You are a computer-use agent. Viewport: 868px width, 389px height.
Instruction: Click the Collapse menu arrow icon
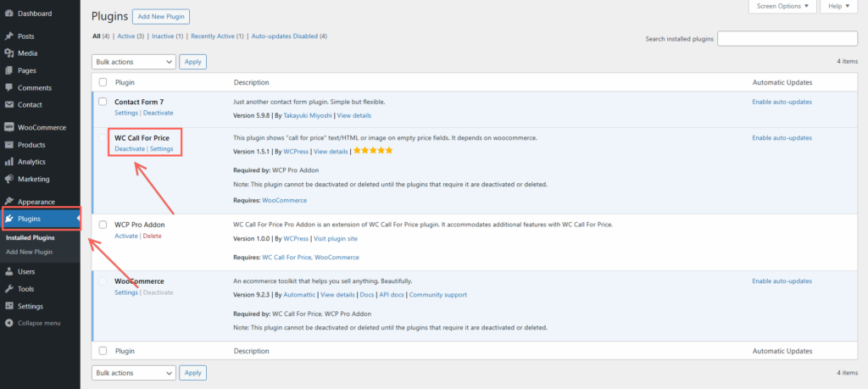point(8,323)
